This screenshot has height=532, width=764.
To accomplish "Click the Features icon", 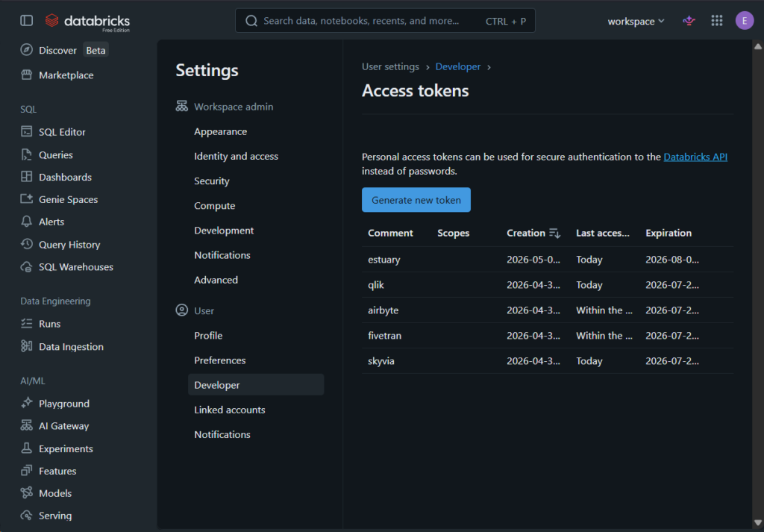I will 26,471.
